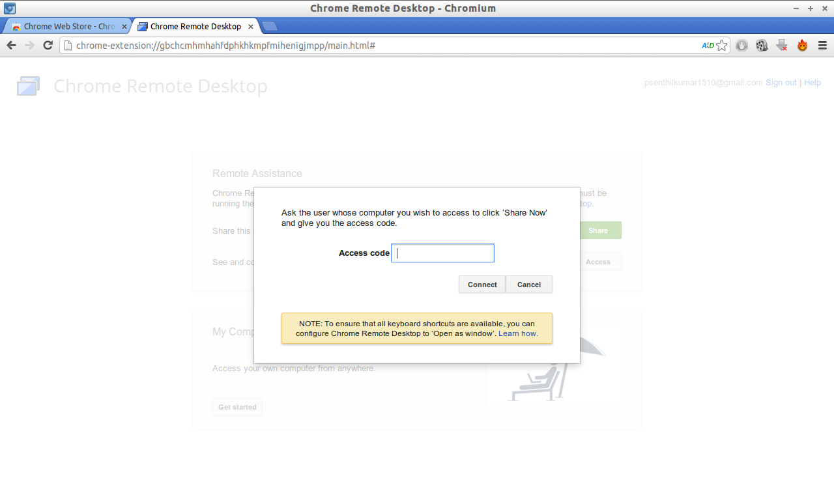834x504 pixels.
Task: Close the Chromium window
Action: [x=824, y=8]
